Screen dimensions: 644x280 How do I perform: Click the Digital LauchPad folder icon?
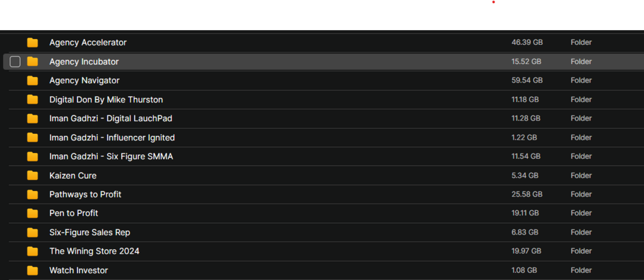tap(33, 119)
